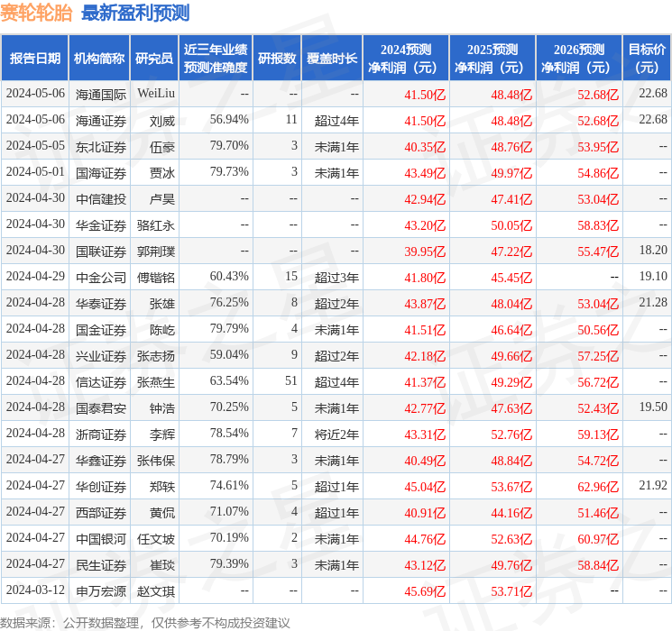Select researcher 任文坡
672x631 pixels.
[156, 539]
